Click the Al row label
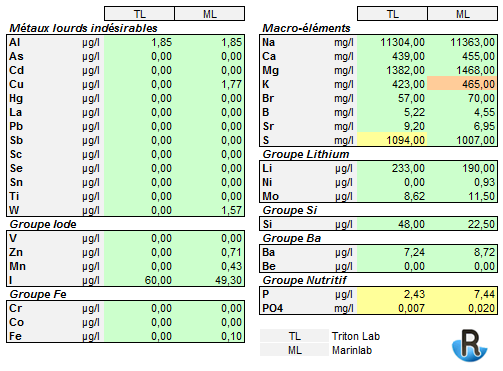 15,42
